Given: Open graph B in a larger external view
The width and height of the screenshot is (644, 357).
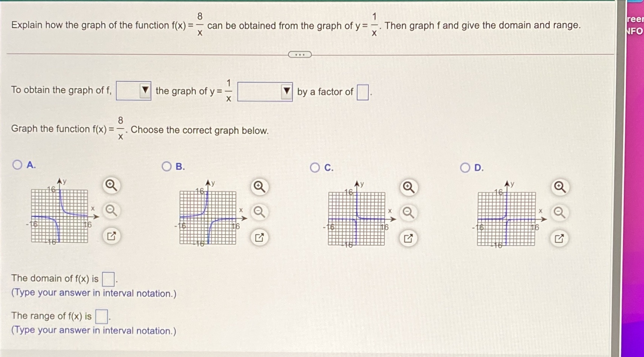Looking at the screenshot, I should coord(259,237).
